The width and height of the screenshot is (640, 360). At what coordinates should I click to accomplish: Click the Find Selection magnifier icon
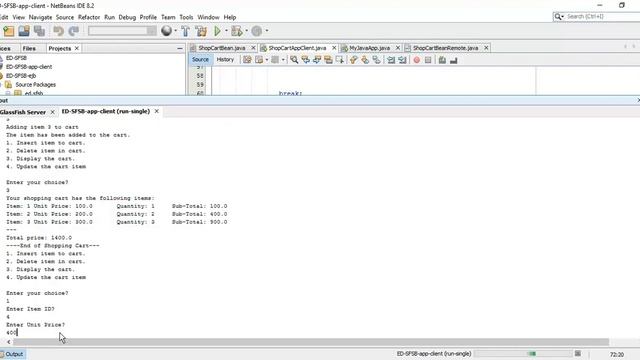(x=294, y=60)
